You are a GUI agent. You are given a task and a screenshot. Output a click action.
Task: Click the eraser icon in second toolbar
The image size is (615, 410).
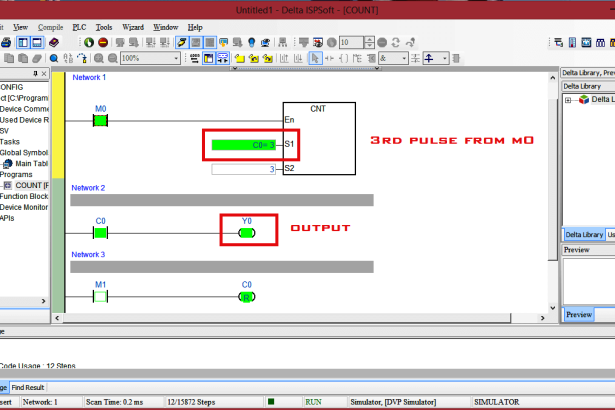click(37, 58)
